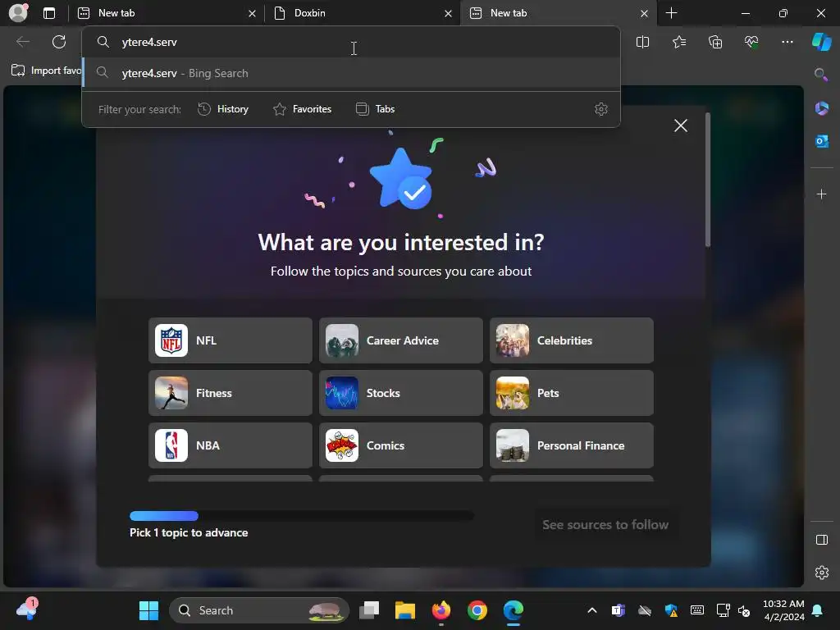Open Outlook sidebar icon

click(821, 141)
